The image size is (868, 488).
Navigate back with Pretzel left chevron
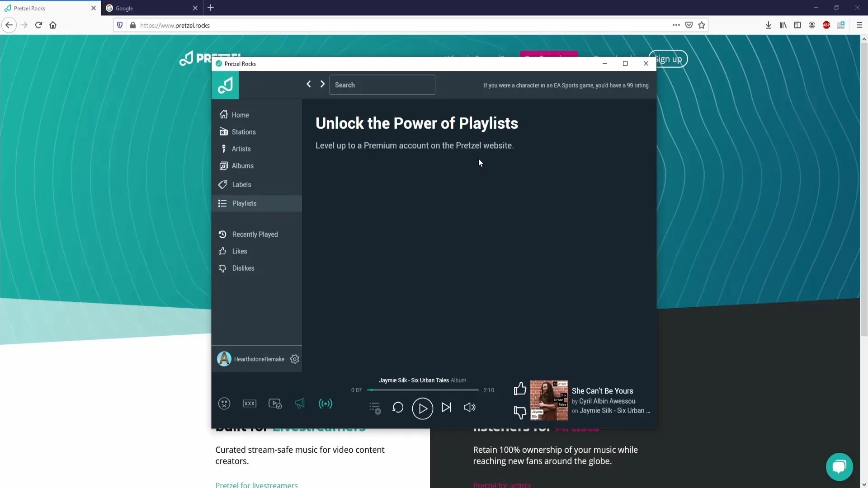click(309, 84)
